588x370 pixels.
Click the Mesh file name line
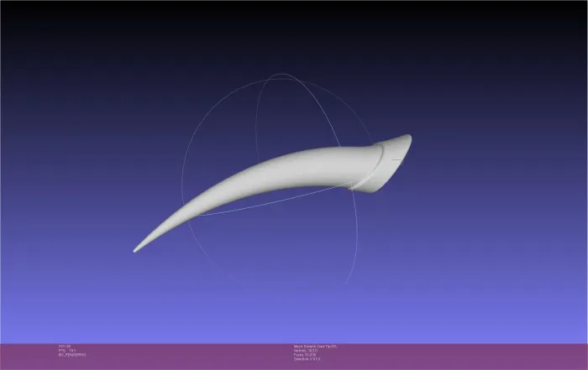coord(315,347)
